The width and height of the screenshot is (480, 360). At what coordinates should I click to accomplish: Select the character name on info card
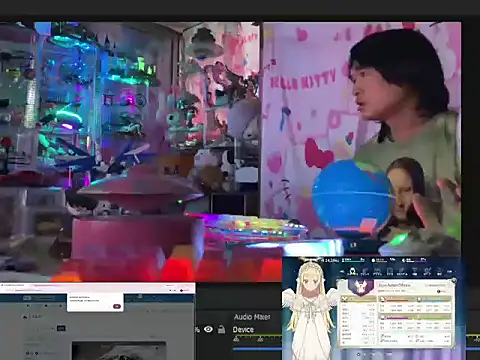394,285
